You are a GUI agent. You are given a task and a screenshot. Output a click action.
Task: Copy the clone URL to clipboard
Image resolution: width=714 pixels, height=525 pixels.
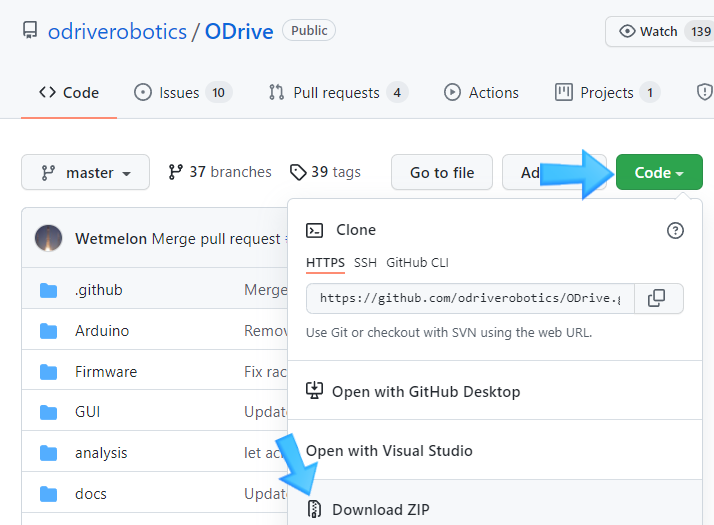coord(657,298)
